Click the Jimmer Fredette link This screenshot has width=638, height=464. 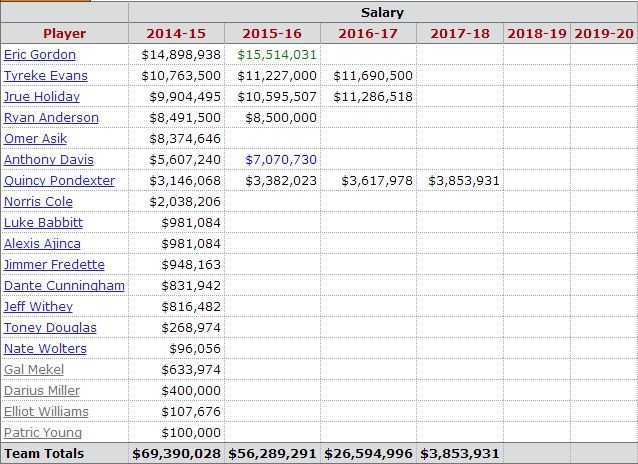pyautogui.click(x=54, y=265)
